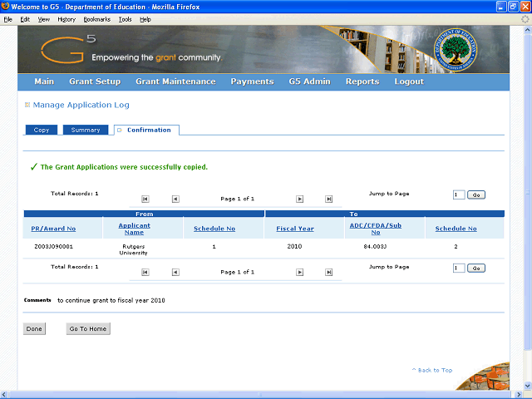Select the Confirmation tab

[x=146, y=130]
